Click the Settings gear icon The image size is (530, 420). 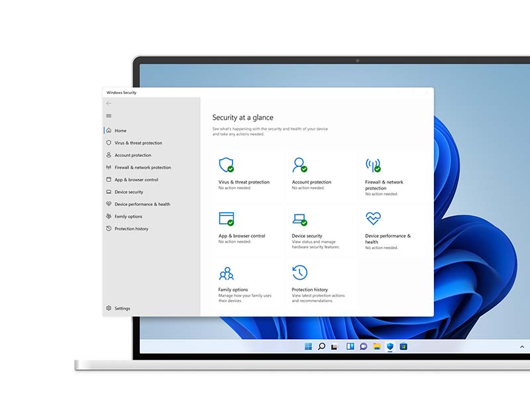pos(109,308)
